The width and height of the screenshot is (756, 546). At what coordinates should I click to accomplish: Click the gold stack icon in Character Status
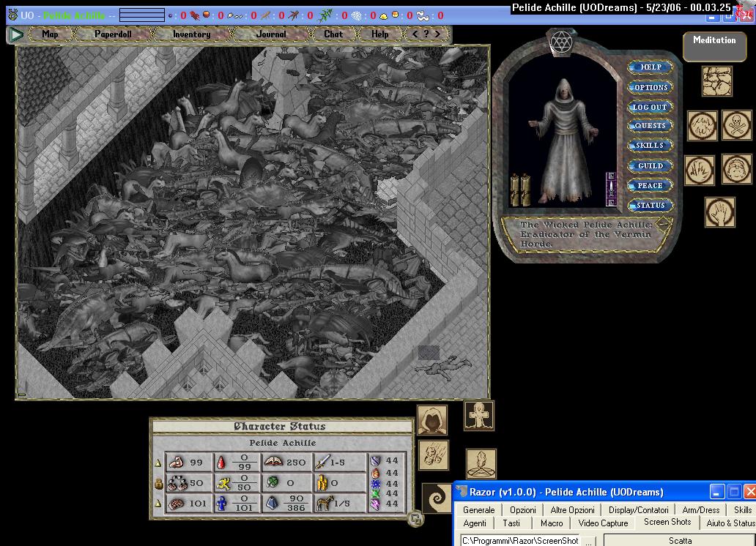[322, 483]
